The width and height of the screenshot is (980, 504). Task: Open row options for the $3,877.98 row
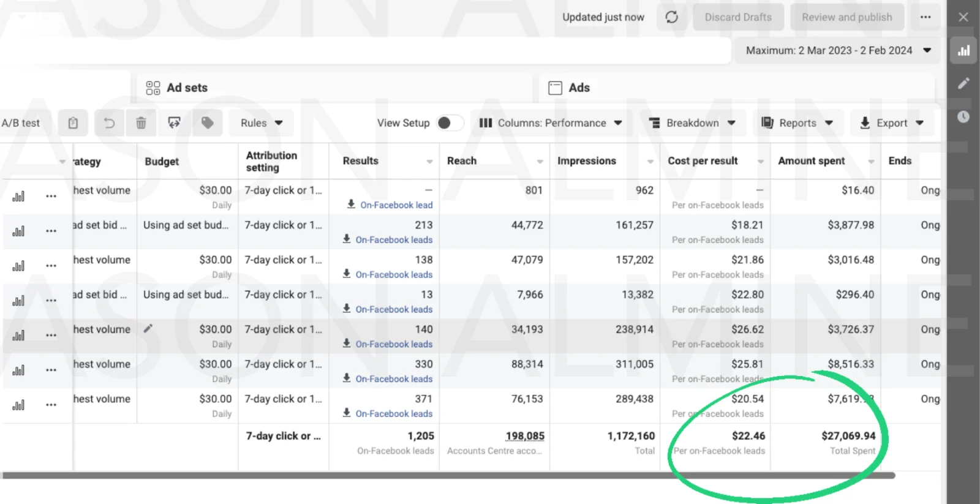[51, 231]
